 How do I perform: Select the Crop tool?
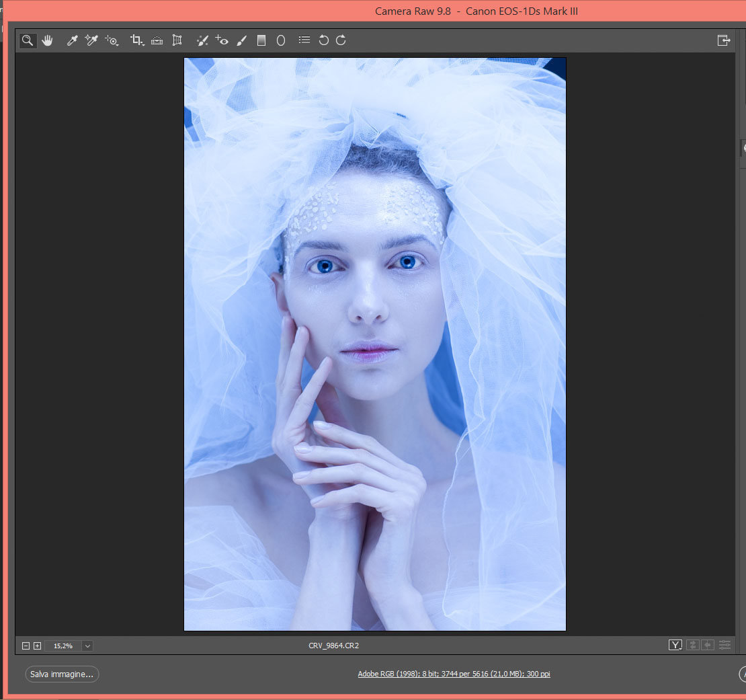click(x=136, y=40)
